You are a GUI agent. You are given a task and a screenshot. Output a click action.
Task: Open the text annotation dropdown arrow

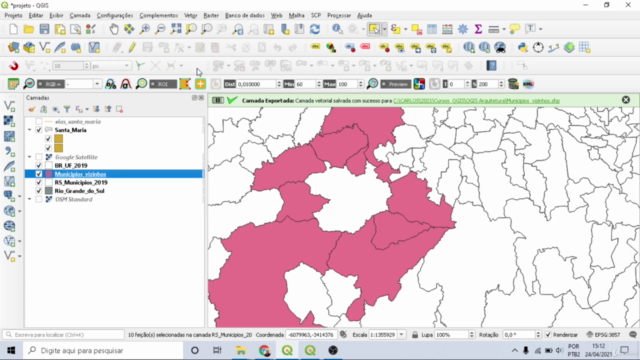coord(541,29)
